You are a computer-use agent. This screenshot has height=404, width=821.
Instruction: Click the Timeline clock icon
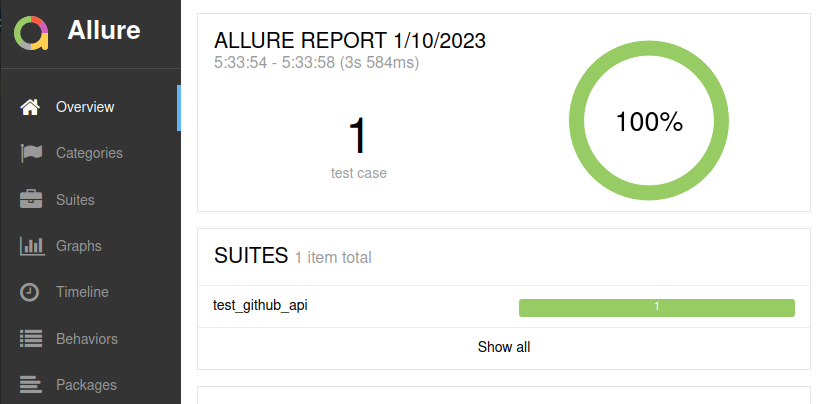(x=31, y=292)
